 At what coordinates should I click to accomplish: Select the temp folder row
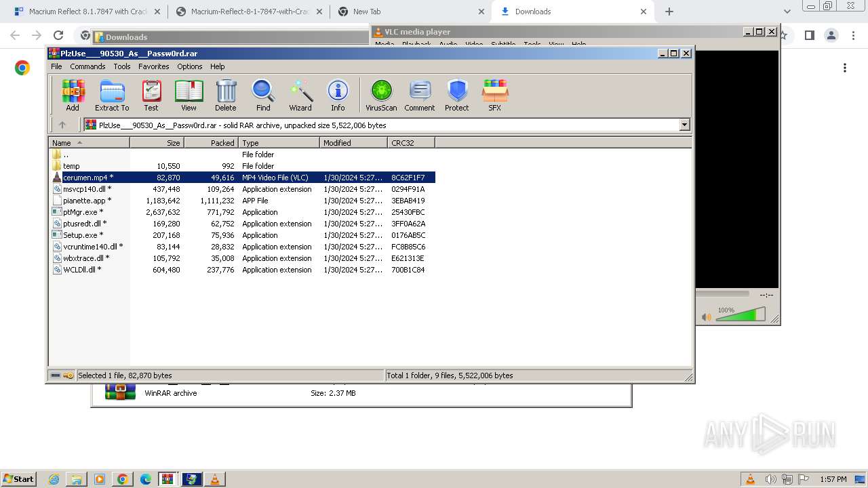242,166
